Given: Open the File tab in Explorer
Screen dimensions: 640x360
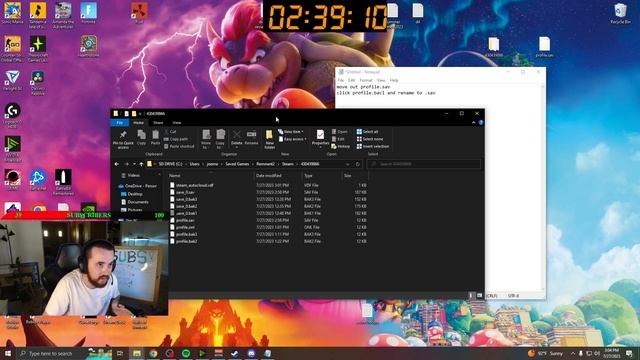Looking at the screenshot, I should [120, 122].
